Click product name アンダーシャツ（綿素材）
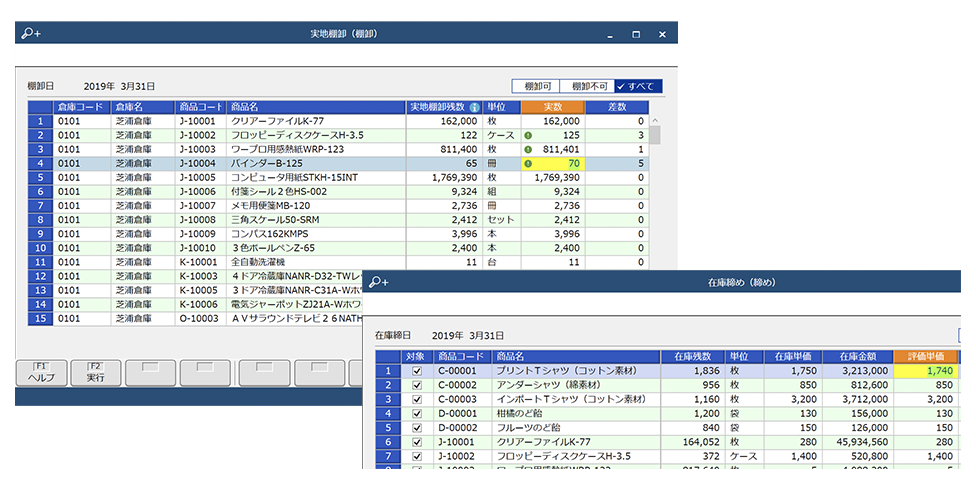 552,385
